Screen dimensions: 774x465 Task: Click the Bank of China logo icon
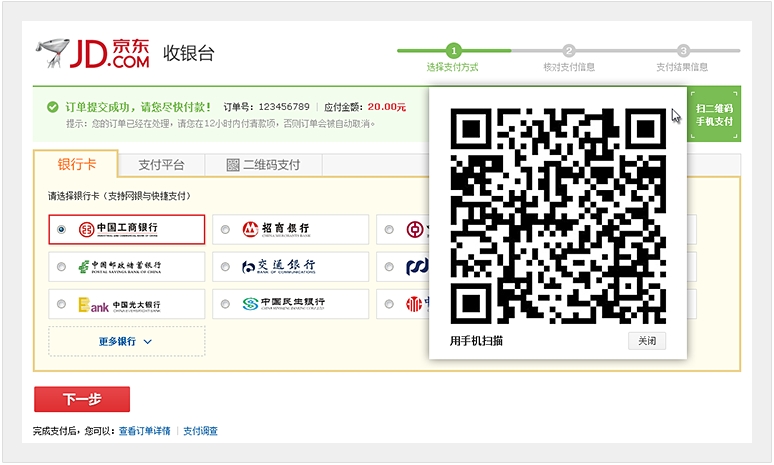point(414,229)
